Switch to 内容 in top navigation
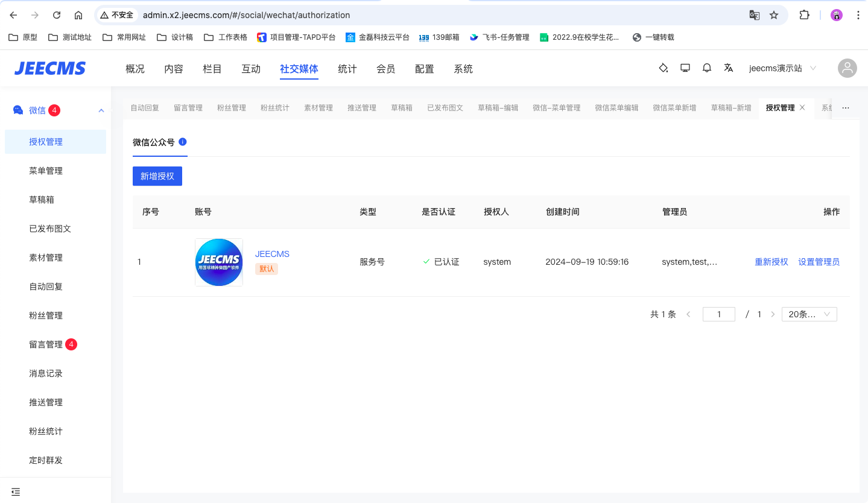Image resolution: width=868 pixels, height=503 pixels. [174, 69]
